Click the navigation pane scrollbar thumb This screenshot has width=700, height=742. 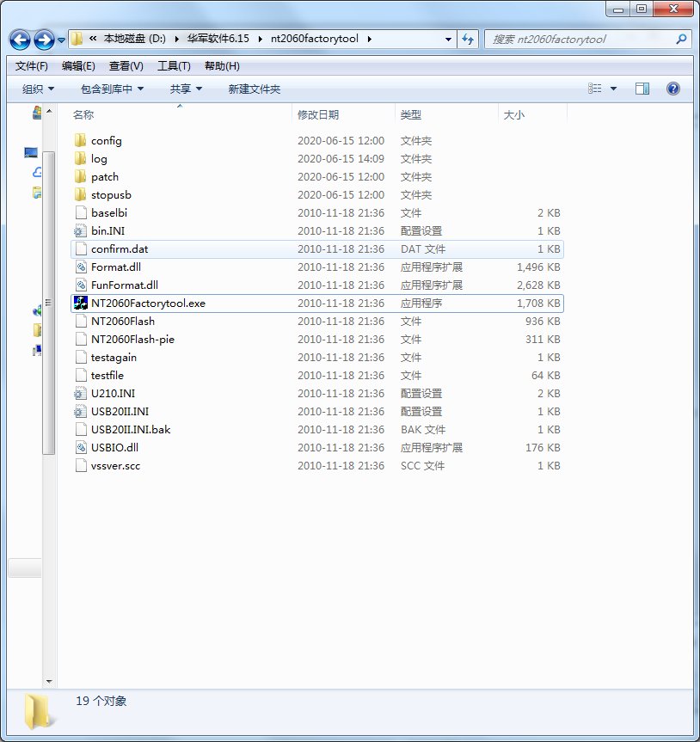point(49,303)
